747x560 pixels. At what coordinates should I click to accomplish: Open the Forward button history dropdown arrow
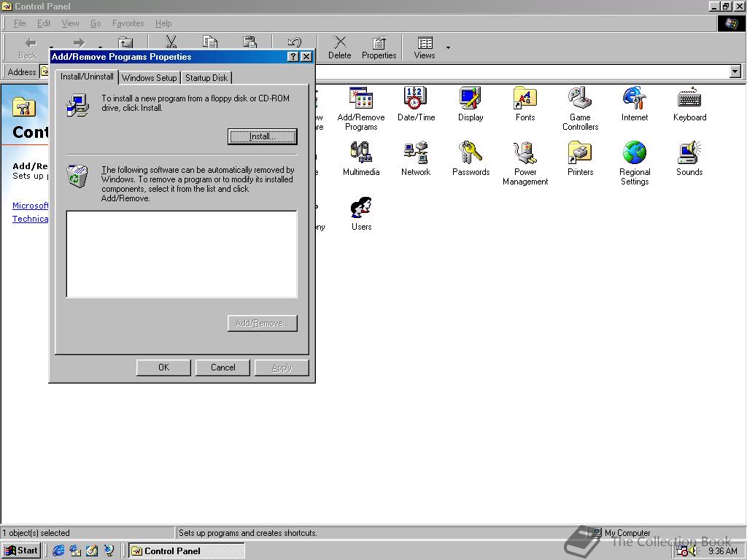tap(100, 47)
